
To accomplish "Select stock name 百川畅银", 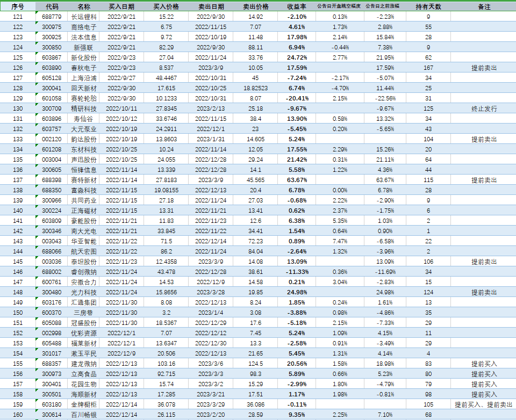I will click(84, 415).
